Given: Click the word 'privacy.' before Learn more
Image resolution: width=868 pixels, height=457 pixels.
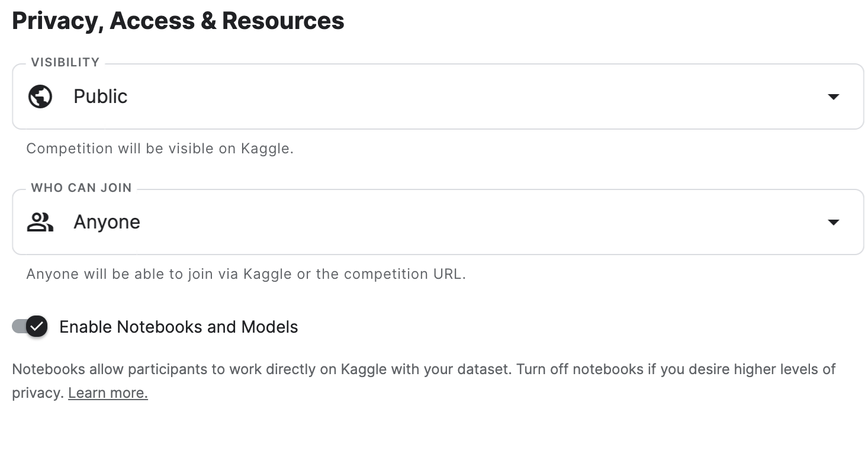Looking at the screenshot, I should click(37, 393).
